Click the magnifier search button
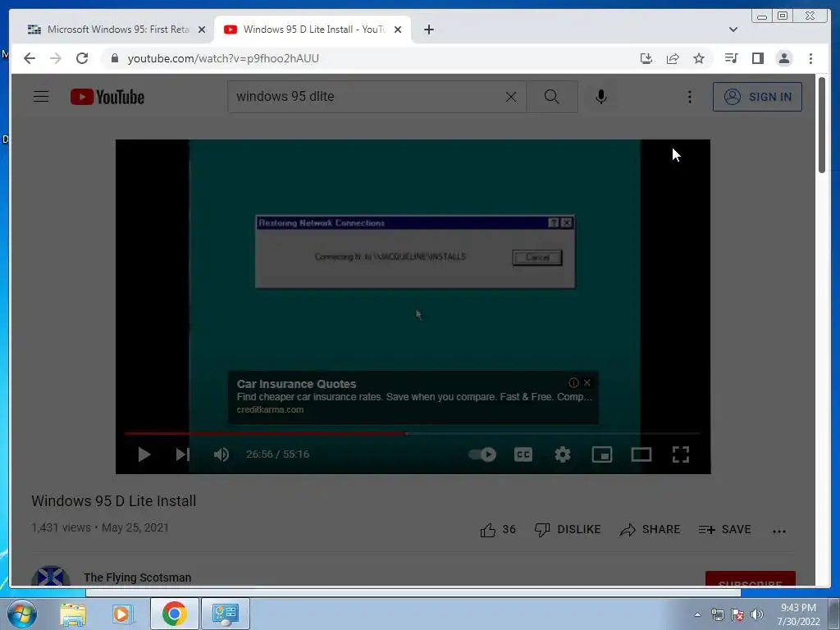 point(552,97)
